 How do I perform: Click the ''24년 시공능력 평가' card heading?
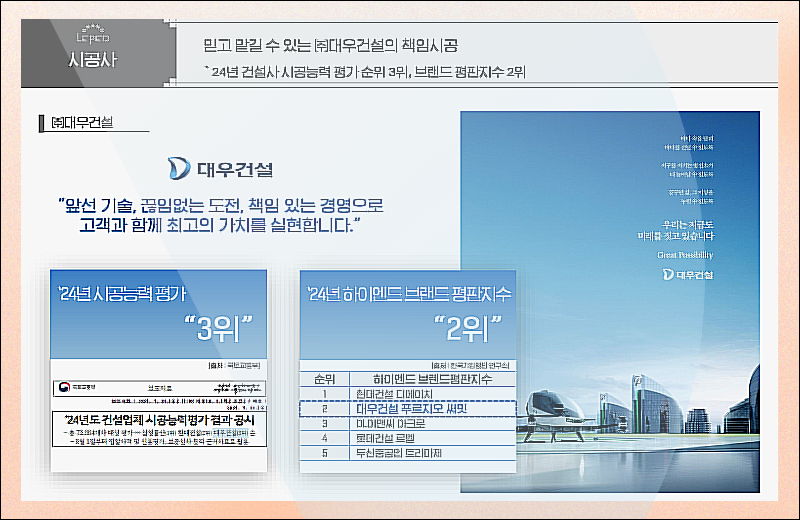point(122,293)
